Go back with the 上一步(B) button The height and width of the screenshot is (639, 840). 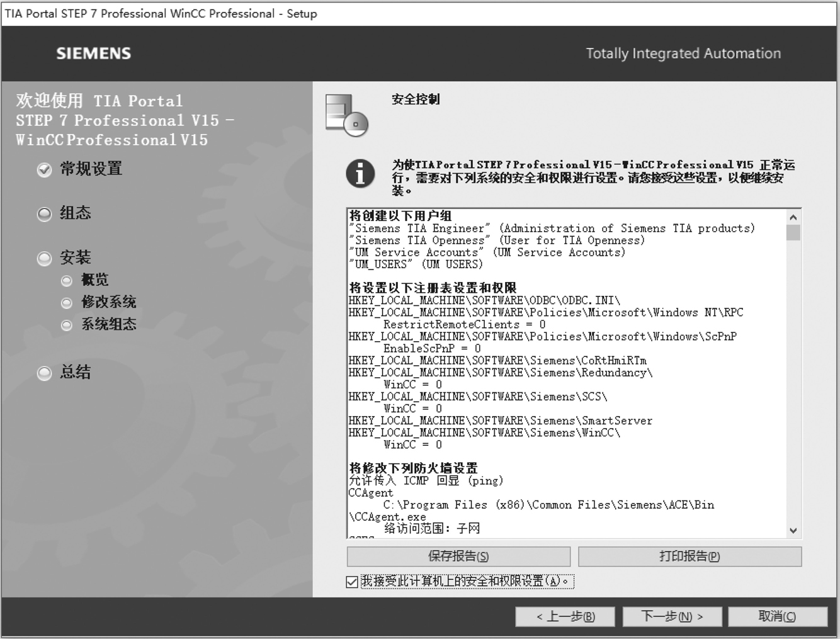[x=565, y=616]
